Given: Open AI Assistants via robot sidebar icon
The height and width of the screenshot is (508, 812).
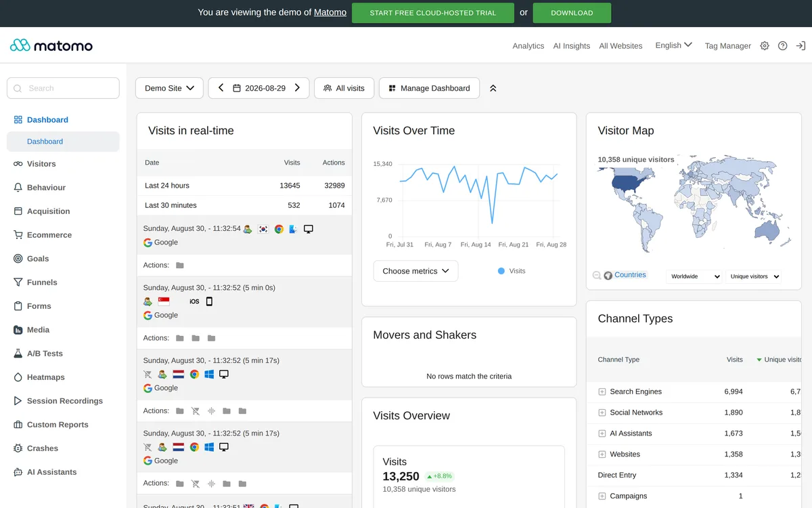Looking at the screenshot, I should (x=18, y=472).
